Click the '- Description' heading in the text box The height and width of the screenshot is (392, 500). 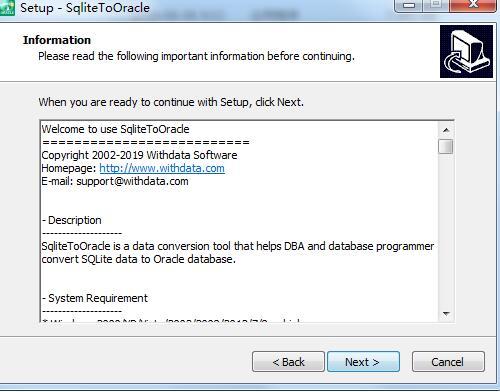(x=72, y=220)
